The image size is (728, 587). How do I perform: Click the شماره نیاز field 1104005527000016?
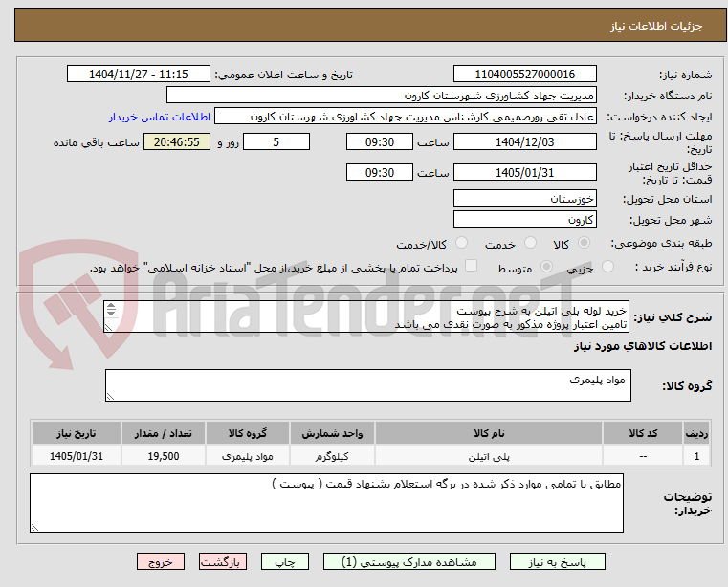click(524, 75)
